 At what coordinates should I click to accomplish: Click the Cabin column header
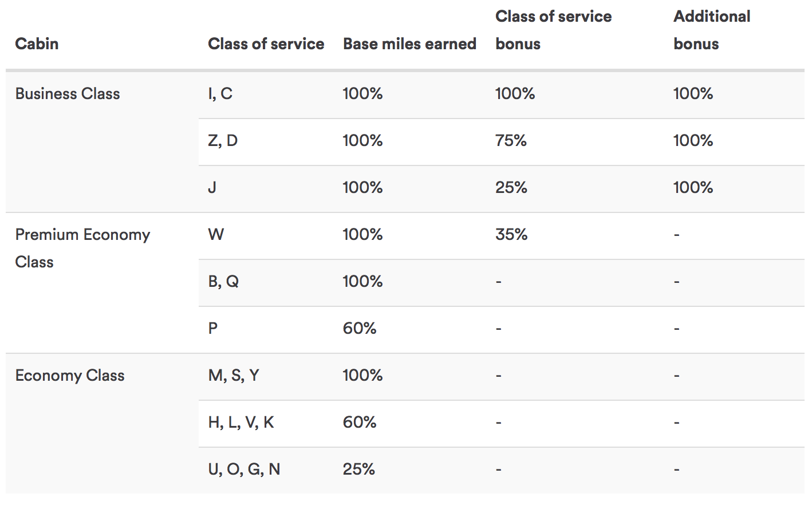click(x=37, y=44)
